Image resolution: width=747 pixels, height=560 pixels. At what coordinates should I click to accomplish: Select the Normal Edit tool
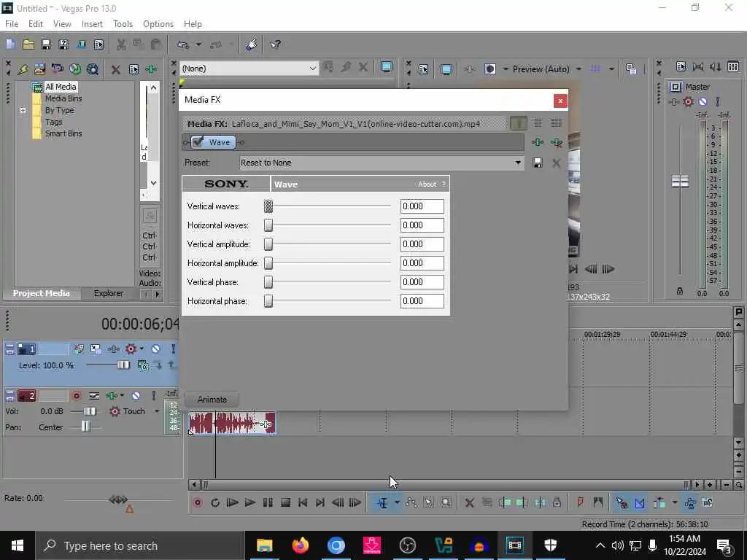[382, 503]
